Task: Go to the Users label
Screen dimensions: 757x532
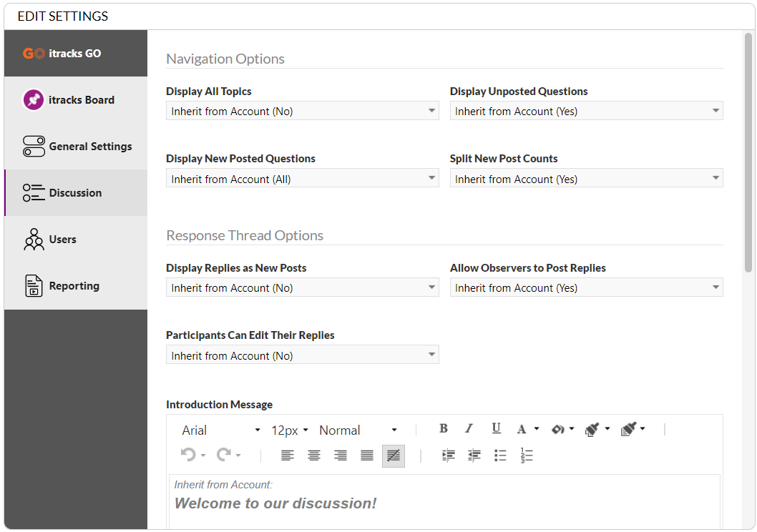Action: (63, 240)
